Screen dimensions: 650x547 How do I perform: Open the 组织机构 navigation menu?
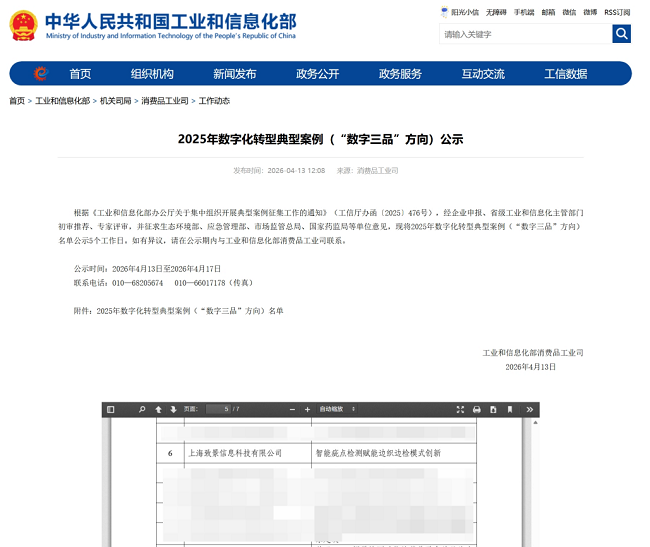(152, 74)
